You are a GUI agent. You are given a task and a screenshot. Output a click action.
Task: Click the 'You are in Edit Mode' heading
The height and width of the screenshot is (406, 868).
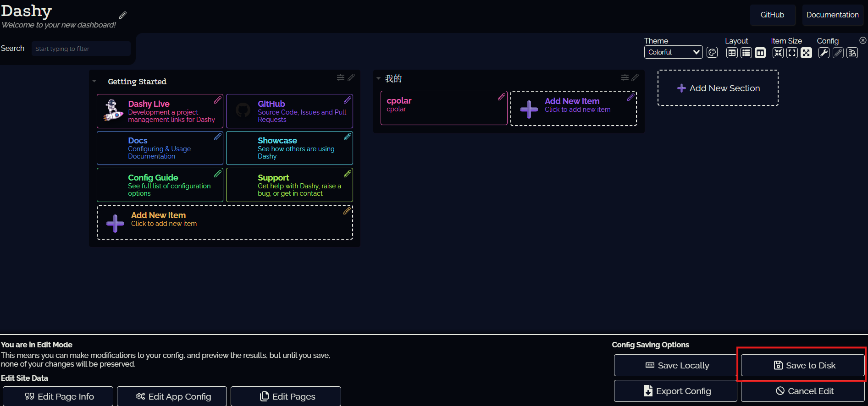[x=37, y=345]
